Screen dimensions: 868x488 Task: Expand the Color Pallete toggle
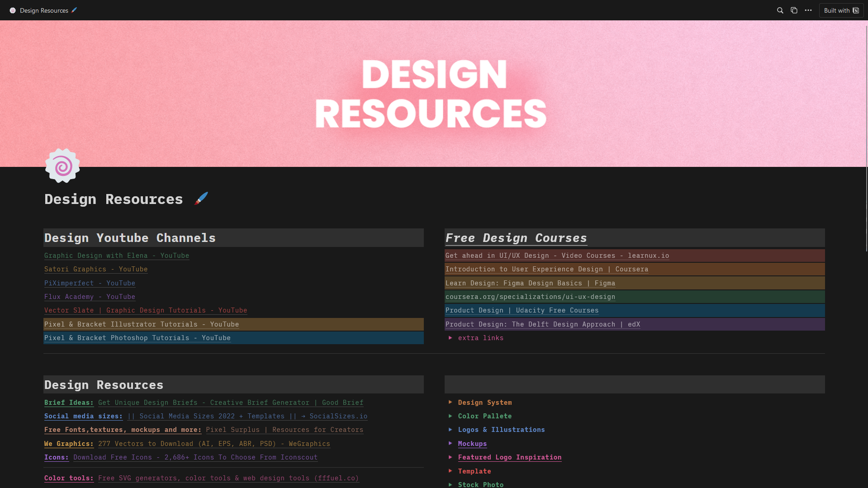[x=450, y=416]
